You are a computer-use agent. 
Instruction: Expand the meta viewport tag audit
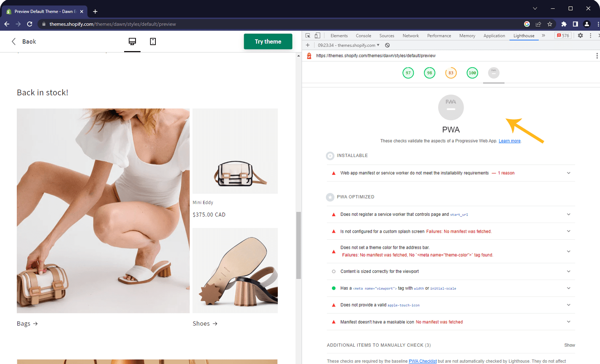click(x=451, y=288)
